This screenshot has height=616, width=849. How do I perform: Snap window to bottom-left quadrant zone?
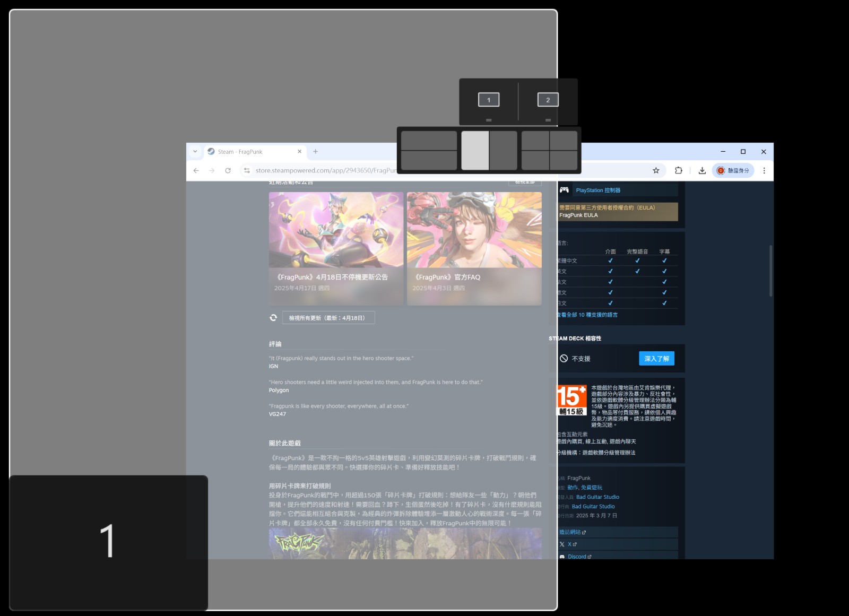[x=535, y=160]
